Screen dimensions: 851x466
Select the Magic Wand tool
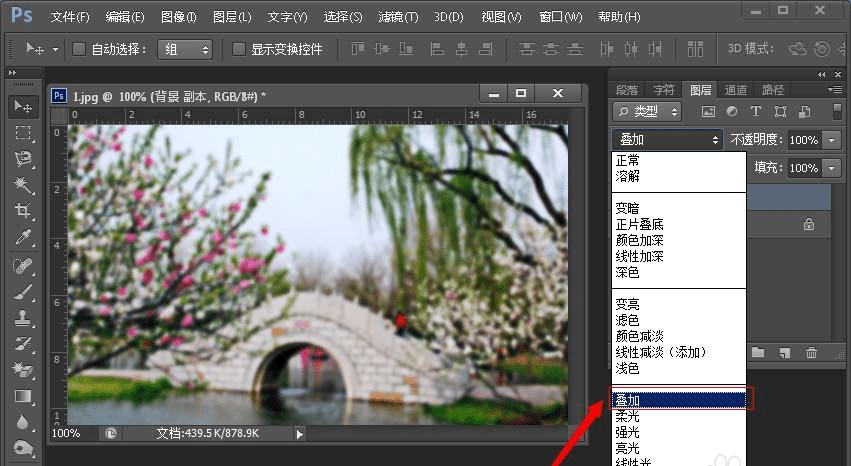23,185
